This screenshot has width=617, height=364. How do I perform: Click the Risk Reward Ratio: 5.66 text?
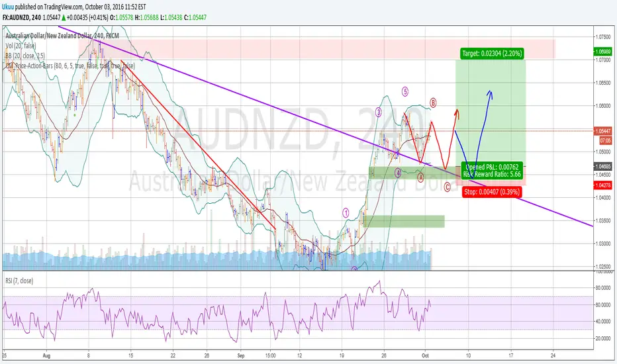click(x=492, y=174)
